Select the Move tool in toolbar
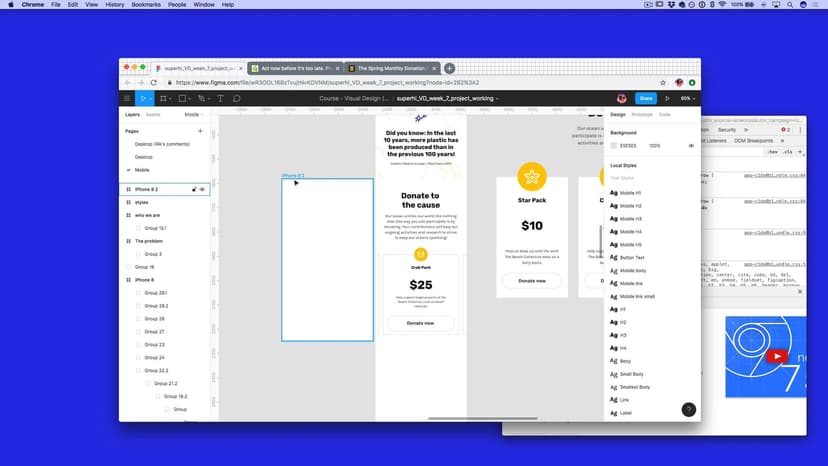Image resolution: width=828 pixels, height=466 pixels. click(x=144, y=98)
